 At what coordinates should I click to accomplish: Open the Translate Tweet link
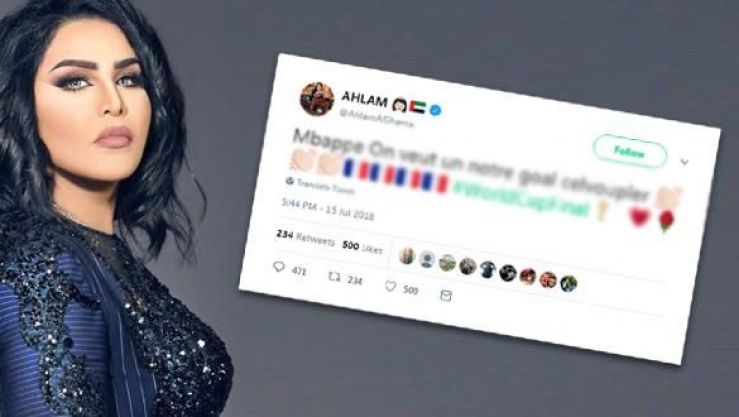tap(325, 186)
